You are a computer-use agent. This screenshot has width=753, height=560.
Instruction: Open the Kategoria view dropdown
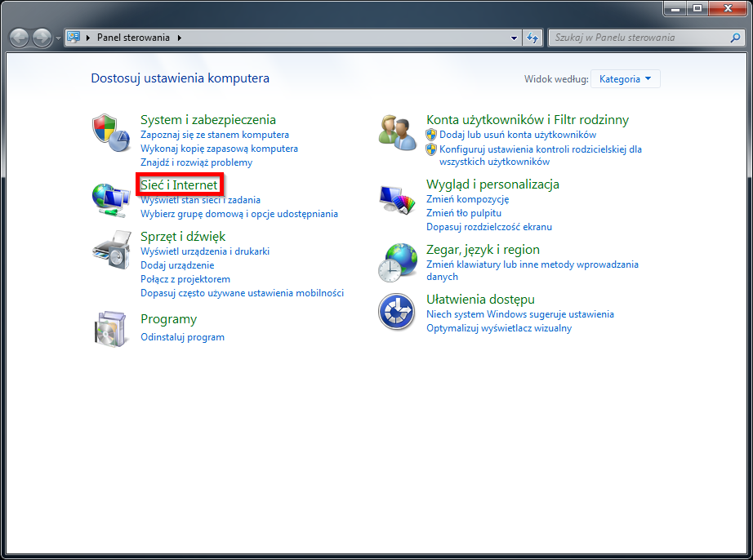click(x=626, y=78)
